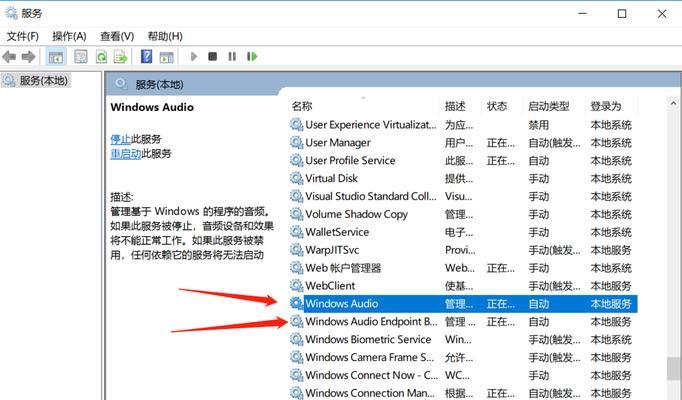The width and height of the screenshot is (682, 400).
Task: Sort by the 登录为 column header
Action: coord(605,106)
